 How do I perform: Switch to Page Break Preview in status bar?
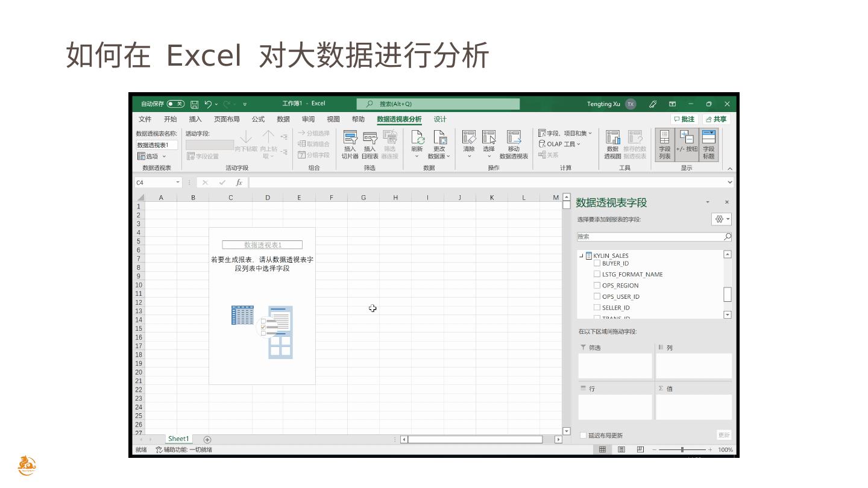click(x=640, y=449)
